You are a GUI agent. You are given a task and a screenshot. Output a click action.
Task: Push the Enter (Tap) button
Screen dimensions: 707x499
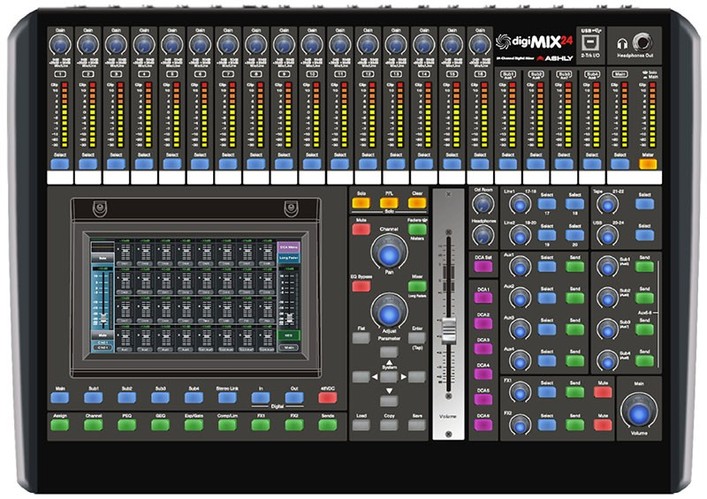417,338
